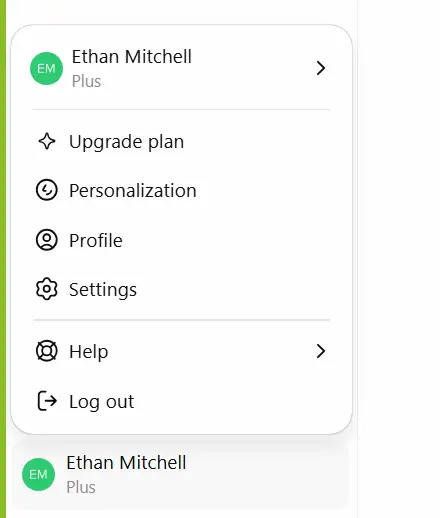The height and width of the screenshot is (518, 440).
Task: Click the Log out arrow icon
Action: point(47,401)
